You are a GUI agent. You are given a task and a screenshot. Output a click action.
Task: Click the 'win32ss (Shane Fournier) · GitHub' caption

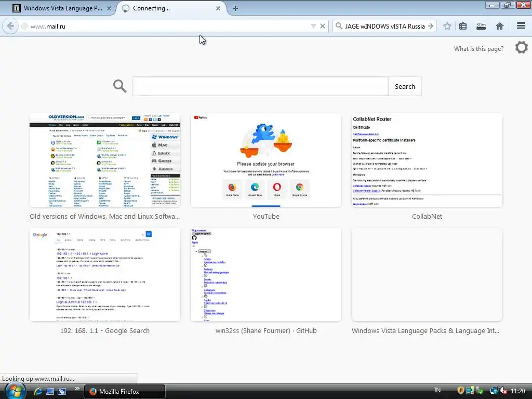tap(266, 331)
